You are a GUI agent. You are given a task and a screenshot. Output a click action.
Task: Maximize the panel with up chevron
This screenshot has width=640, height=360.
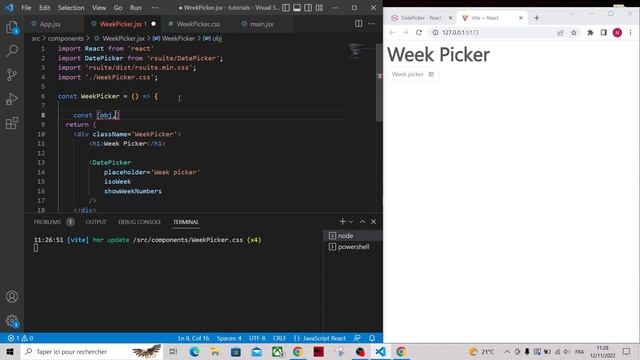tap(362, 221)
